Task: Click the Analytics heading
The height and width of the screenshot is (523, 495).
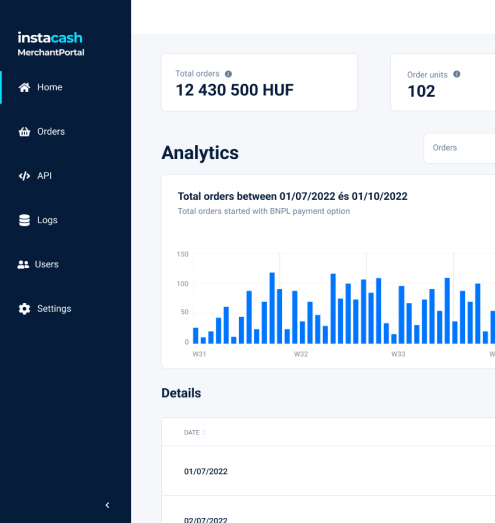Action: pyautogui.click(x=200, y=153)
